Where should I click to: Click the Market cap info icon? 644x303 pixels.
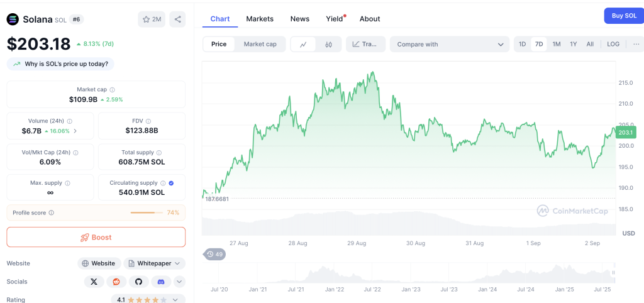click(x=112, y=89)
